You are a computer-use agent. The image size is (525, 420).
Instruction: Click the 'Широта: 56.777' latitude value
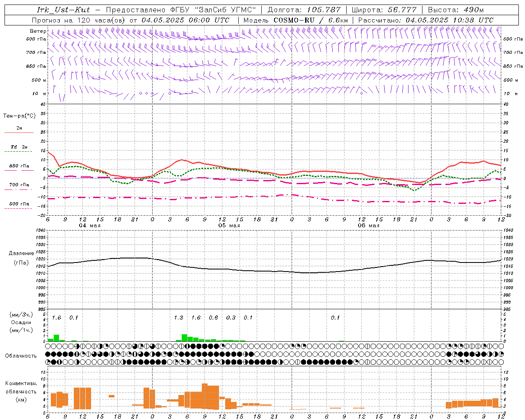tap(384, 10)
